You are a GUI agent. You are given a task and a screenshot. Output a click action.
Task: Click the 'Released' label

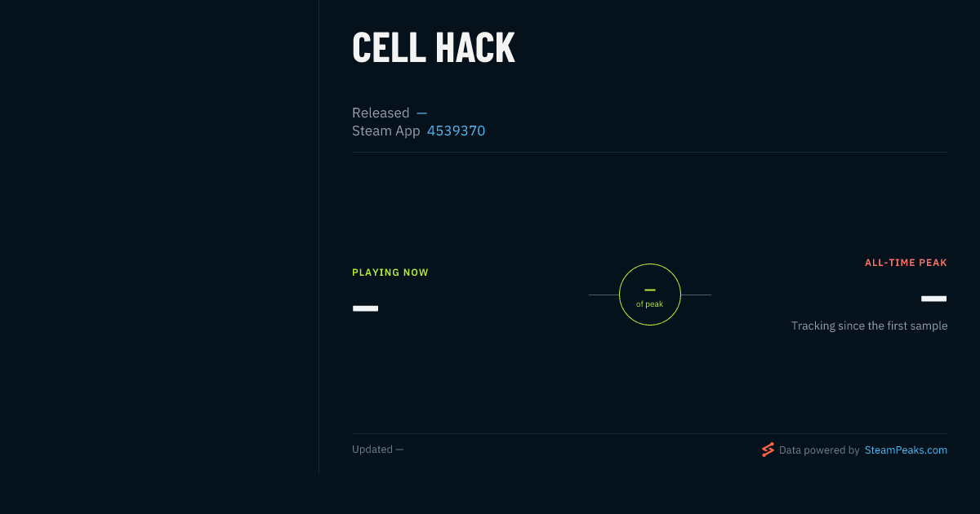click(381, 113)
